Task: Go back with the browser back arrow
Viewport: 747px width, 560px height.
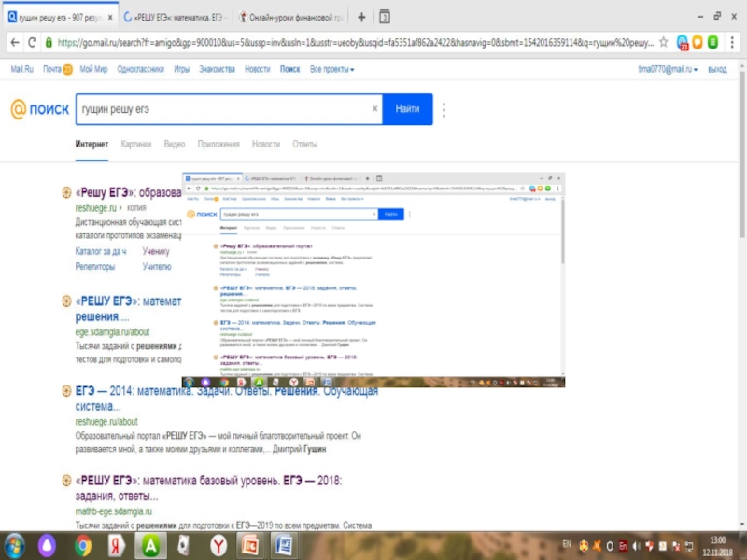Action: [15, 42]
